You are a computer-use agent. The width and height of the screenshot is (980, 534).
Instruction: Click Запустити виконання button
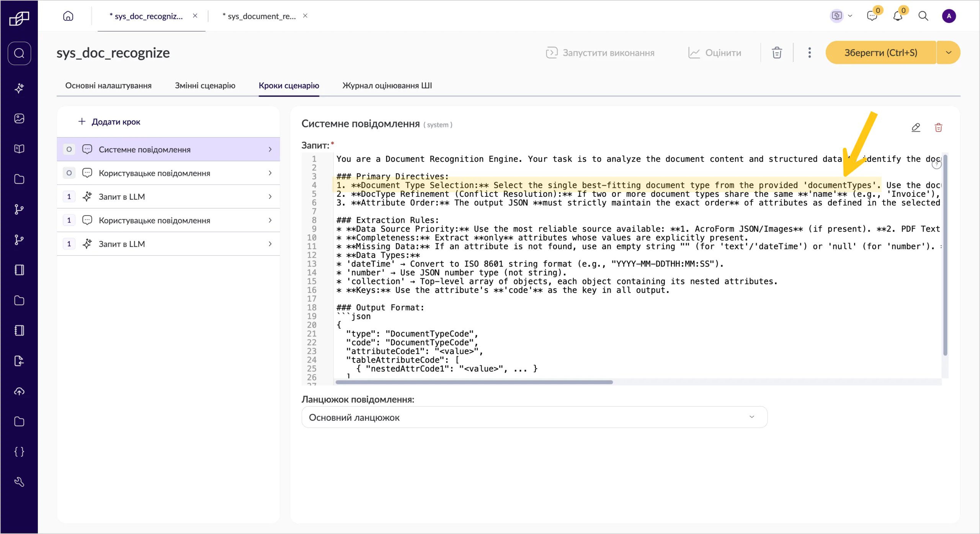[600, 53]
